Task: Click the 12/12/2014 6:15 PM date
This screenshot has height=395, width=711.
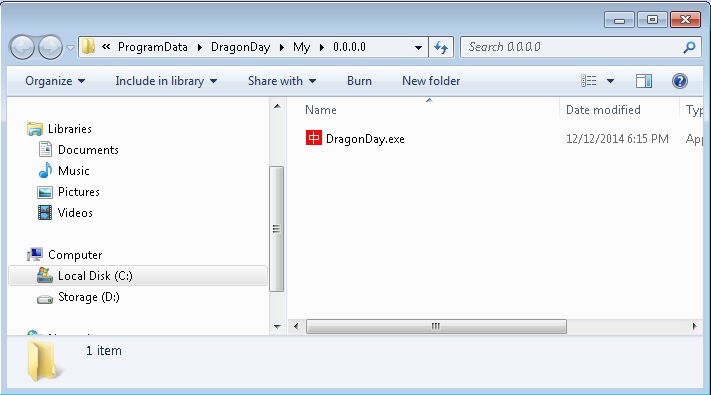Action: (617, 139)
